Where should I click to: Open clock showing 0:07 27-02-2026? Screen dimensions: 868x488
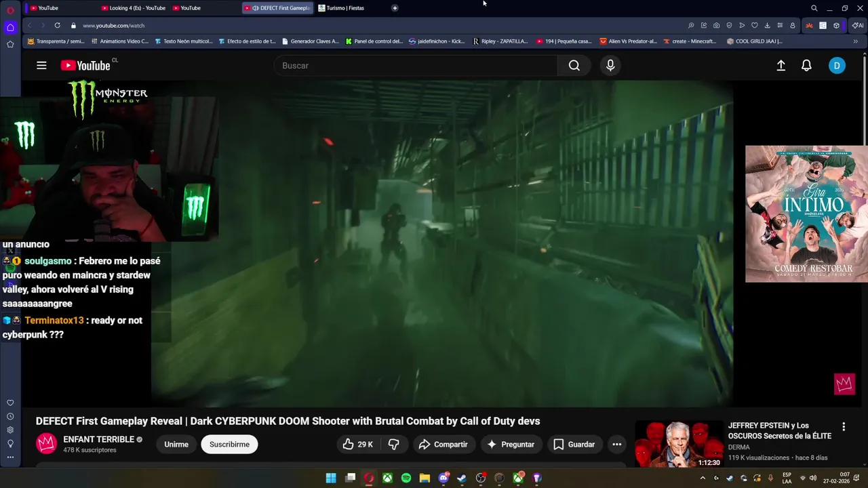[836, 478]
